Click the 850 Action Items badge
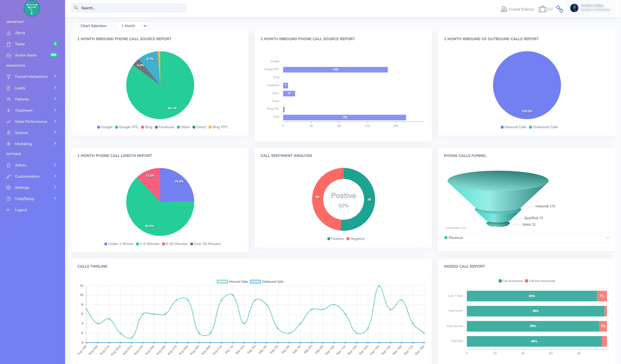 (x=54, y=55)
